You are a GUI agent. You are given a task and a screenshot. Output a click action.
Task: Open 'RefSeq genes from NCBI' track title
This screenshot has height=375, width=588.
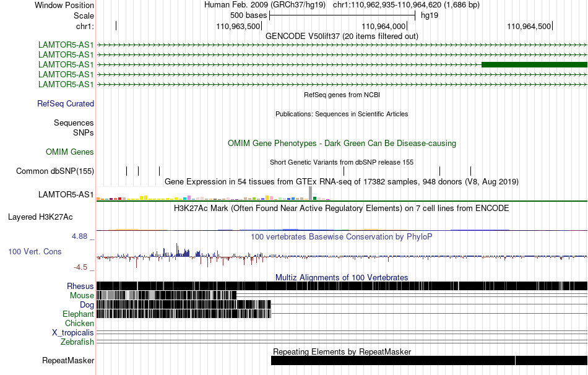[342, 95]
